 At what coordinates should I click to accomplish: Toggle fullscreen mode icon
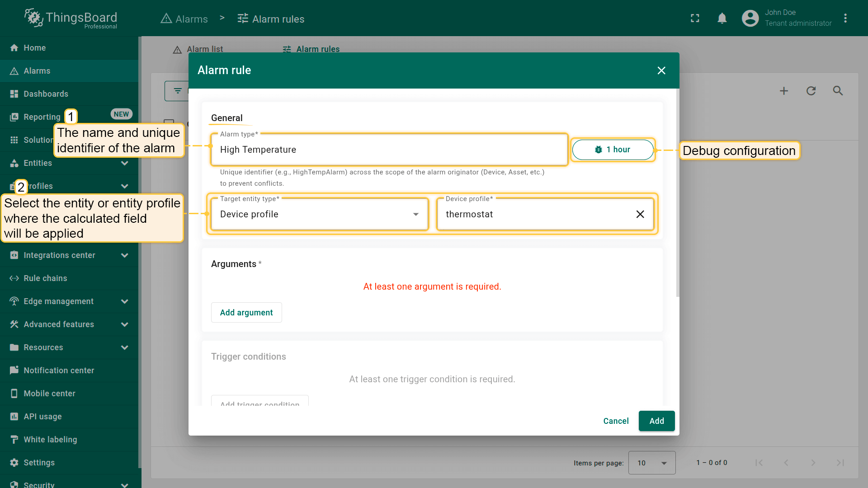click(x=695, y=18)
